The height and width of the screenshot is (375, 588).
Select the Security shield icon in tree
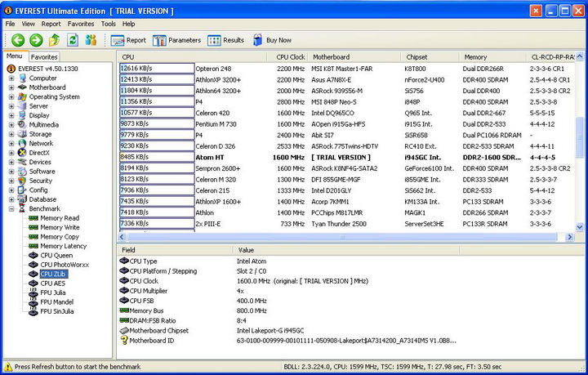(22, 181)
